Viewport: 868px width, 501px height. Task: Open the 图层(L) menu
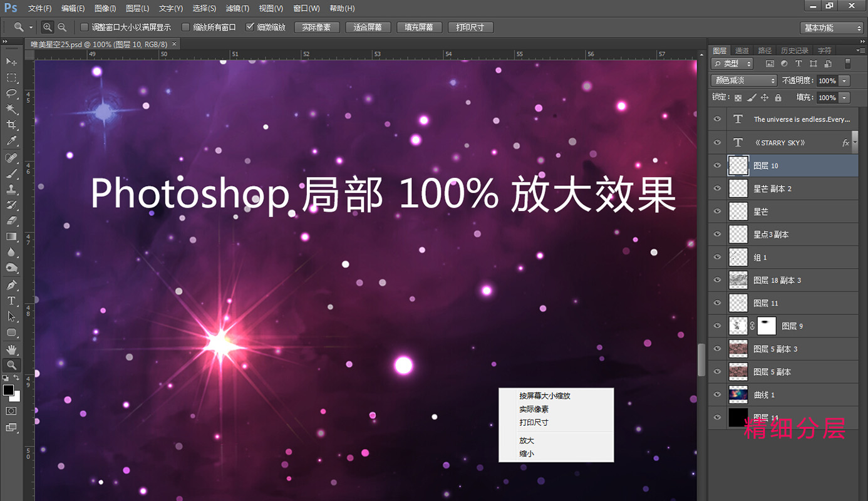click(137, 8)
